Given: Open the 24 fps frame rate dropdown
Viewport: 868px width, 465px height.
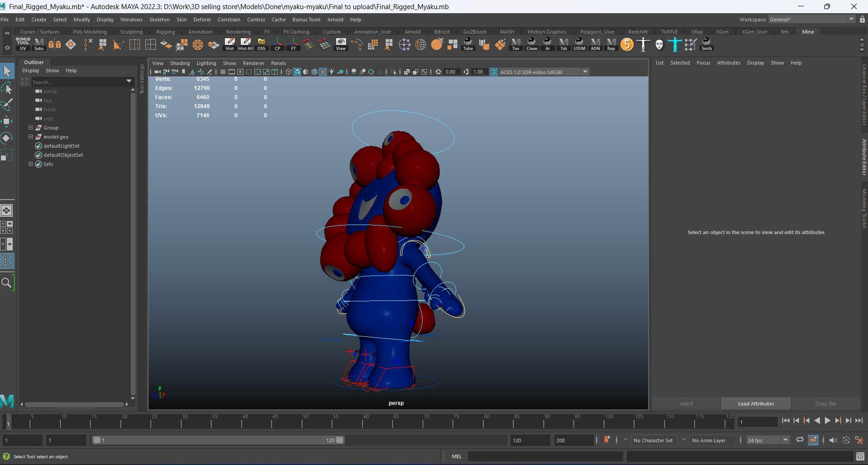Looking at the screenshot, I should pyautogui.click(x=785, y=440).
